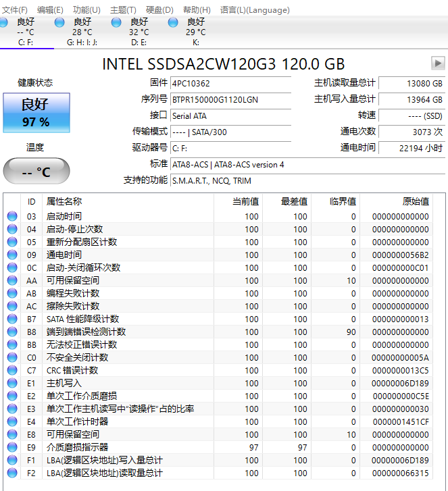Click the -- °C temperature button

pyautogui.click(x=36, y=171)
